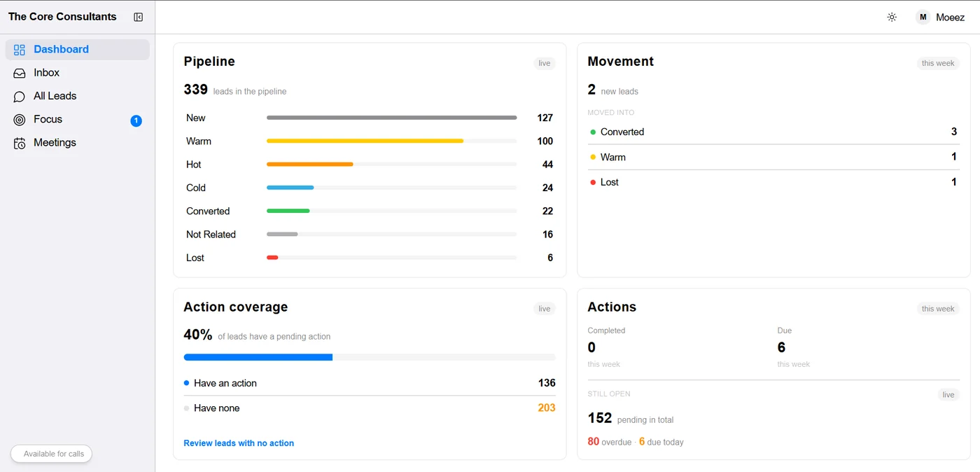Click the 100 Warm leads count
The height and width of the screenshot is (472, 980).
(x=545, y=141)
